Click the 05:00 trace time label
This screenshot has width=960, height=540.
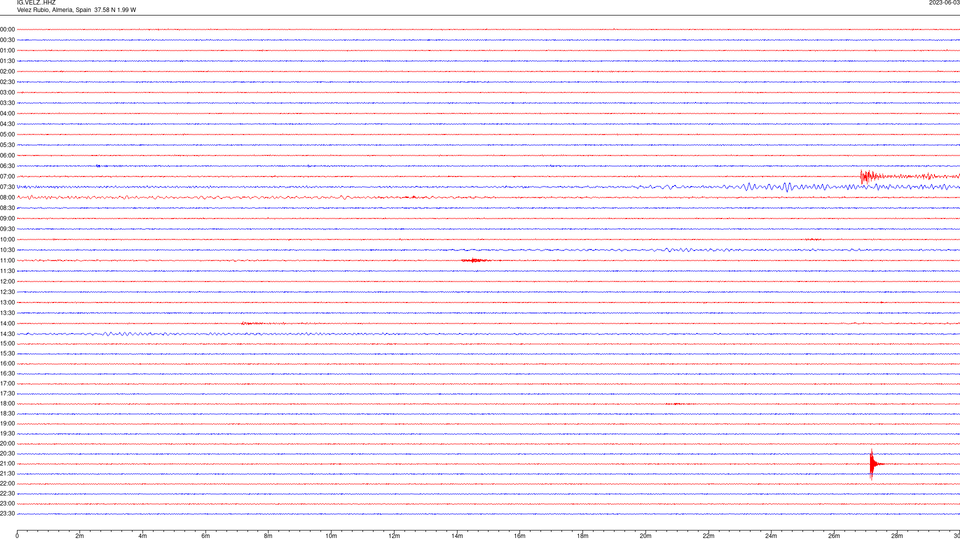(7, 134)
